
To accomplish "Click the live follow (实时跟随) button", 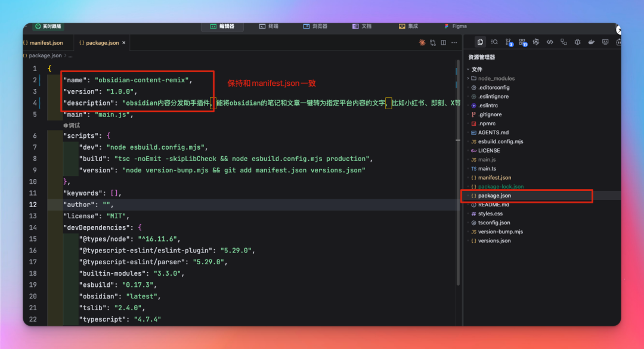I will (48, 26).
